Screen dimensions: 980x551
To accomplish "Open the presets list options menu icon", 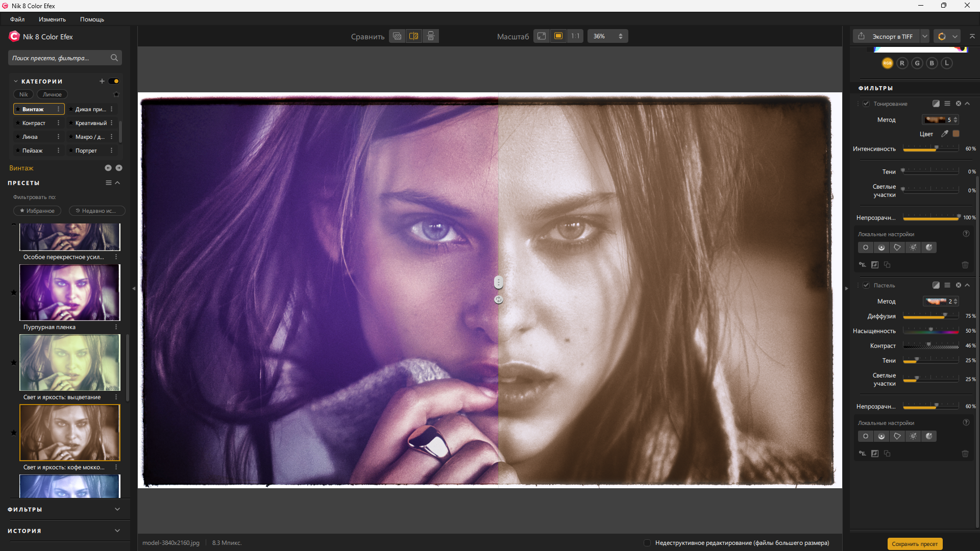I will point(108,183).
